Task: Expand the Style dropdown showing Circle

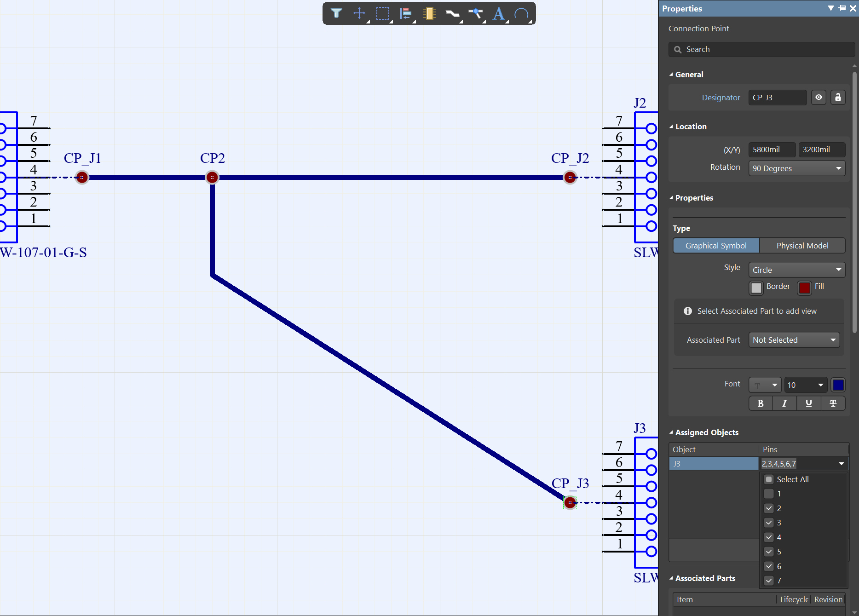Action: tap(796, 270)
